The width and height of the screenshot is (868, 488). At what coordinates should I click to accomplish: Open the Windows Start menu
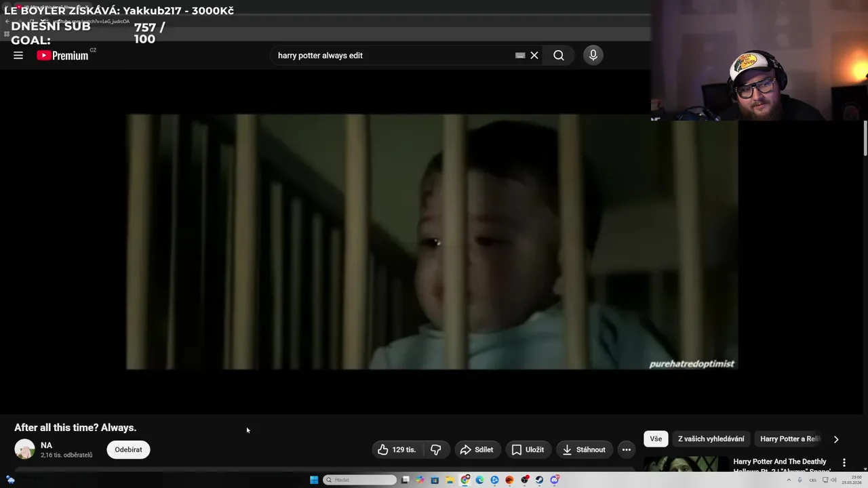tap(314, 480)
